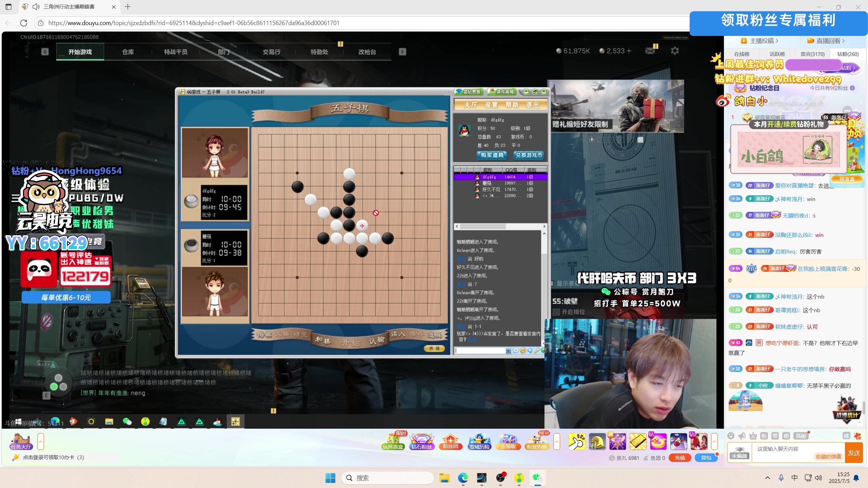Screen dimensions: 868x488
Task: Send the magic wand gift
Action: [x=617, y=442]
